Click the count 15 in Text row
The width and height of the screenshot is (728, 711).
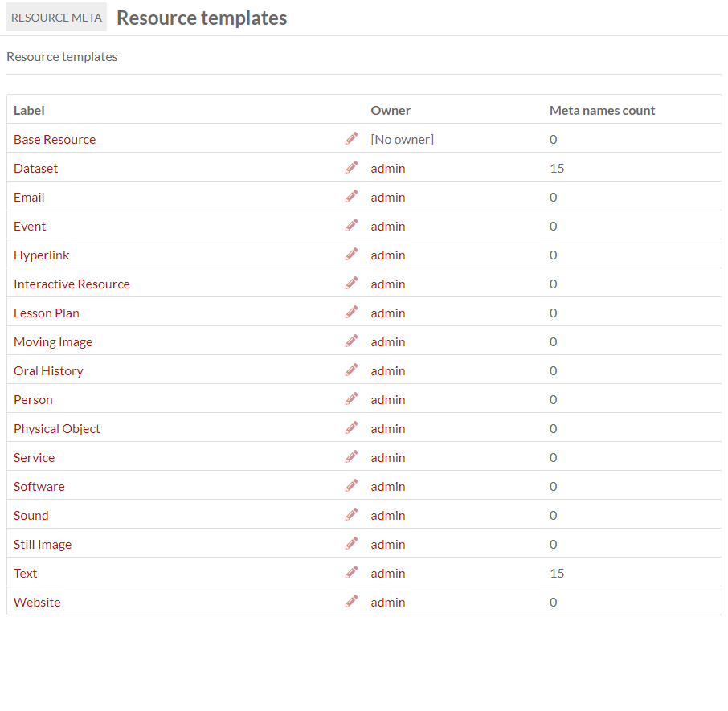557,573
